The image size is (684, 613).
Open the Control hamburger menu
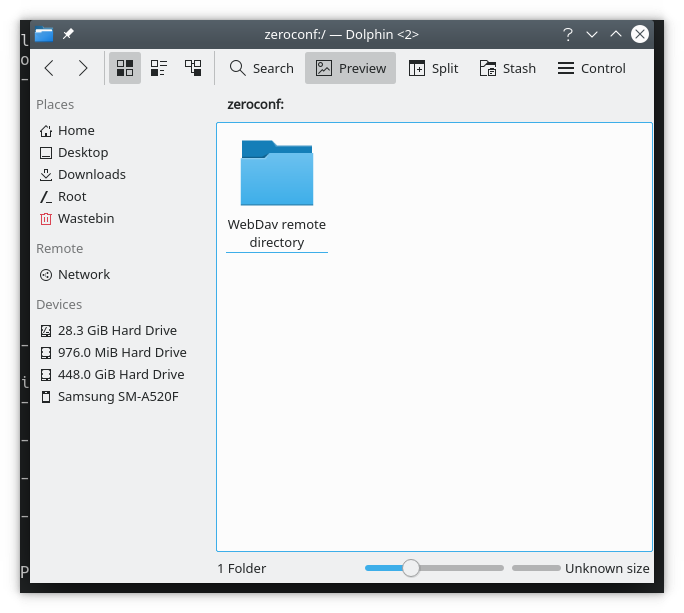tap(591, 68)
